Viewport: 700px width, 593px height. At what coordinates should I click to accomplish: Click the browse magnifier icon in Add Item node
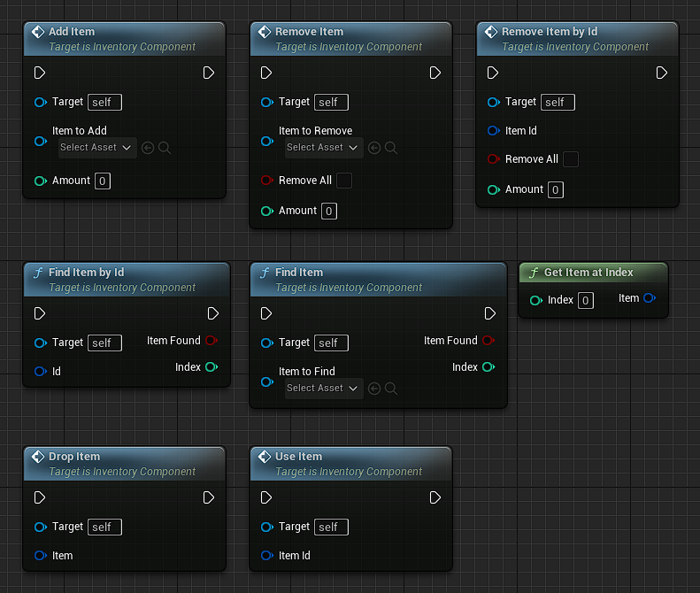(x=165, y=148)
